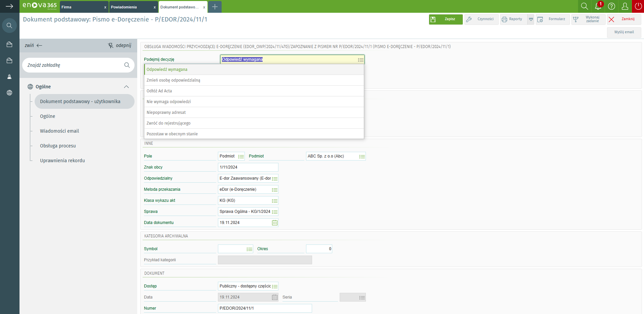
Task: Open the Metoda przekazania list
Action: (x=275, y=190)
